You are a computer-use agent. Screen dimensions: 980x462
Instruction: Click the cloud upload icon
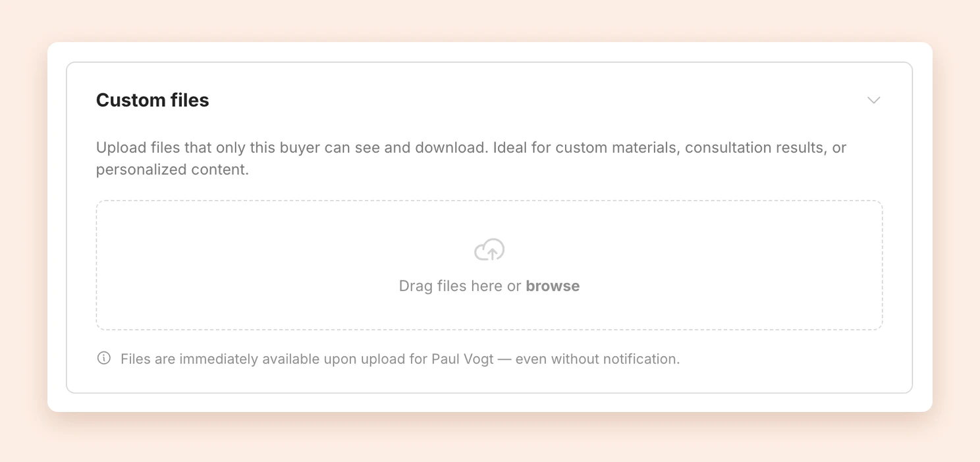pos(489,250)
